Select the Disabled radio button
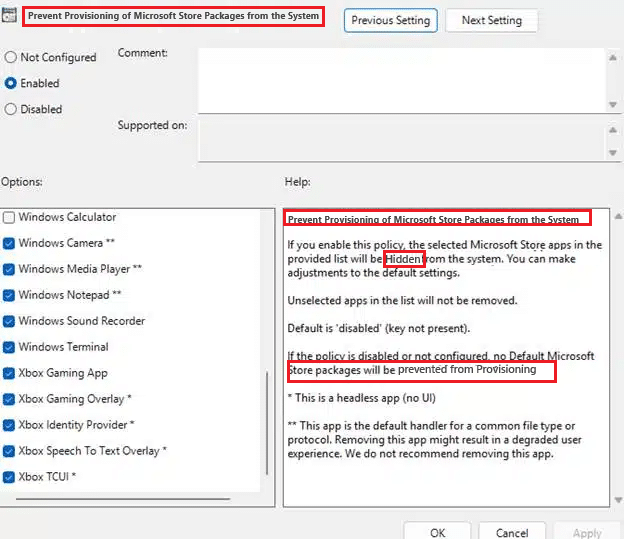 [10, 109]
